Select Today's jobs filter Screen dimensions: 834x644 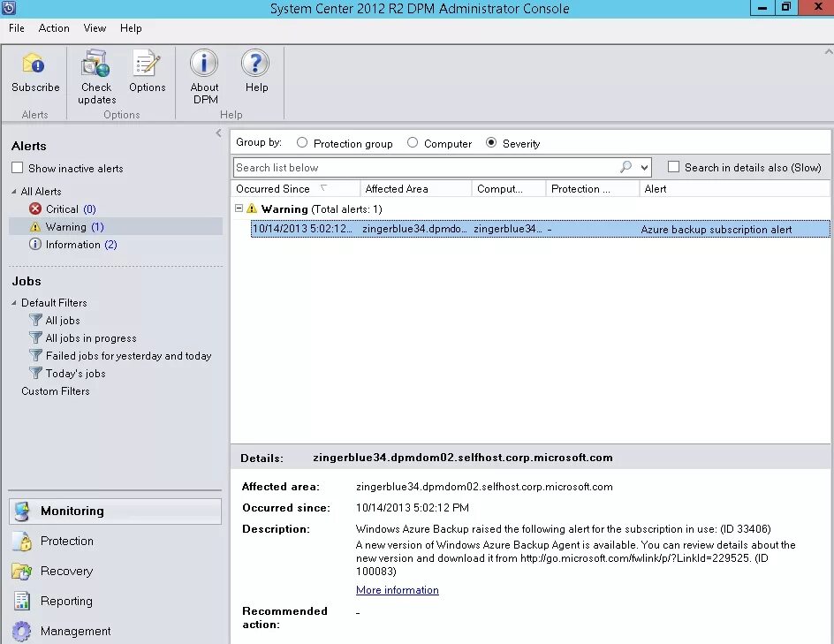pyautogui.click(x=75, y=374)
